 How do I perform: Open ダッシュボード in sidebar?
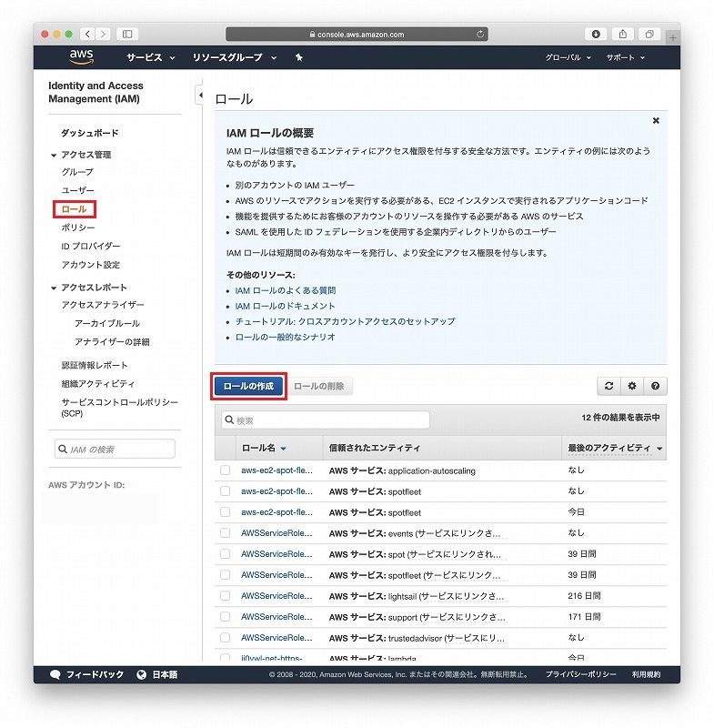tap(90, 133)
